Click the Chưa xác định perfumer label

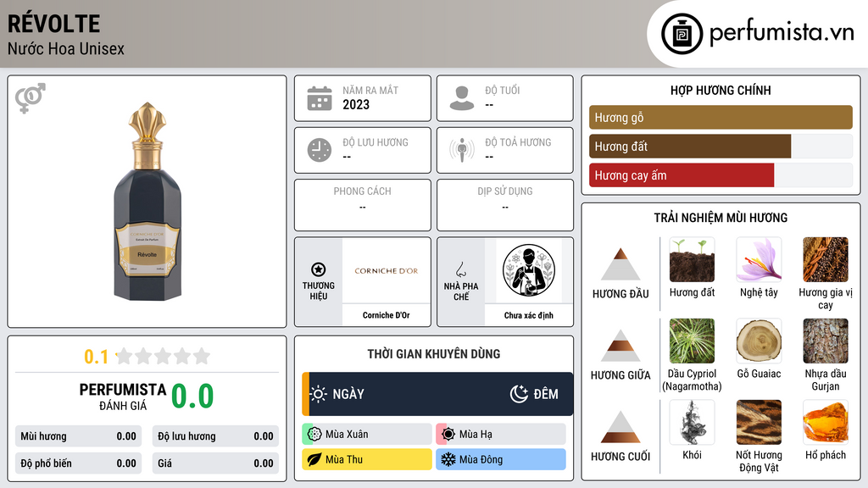tap(529, 315)
